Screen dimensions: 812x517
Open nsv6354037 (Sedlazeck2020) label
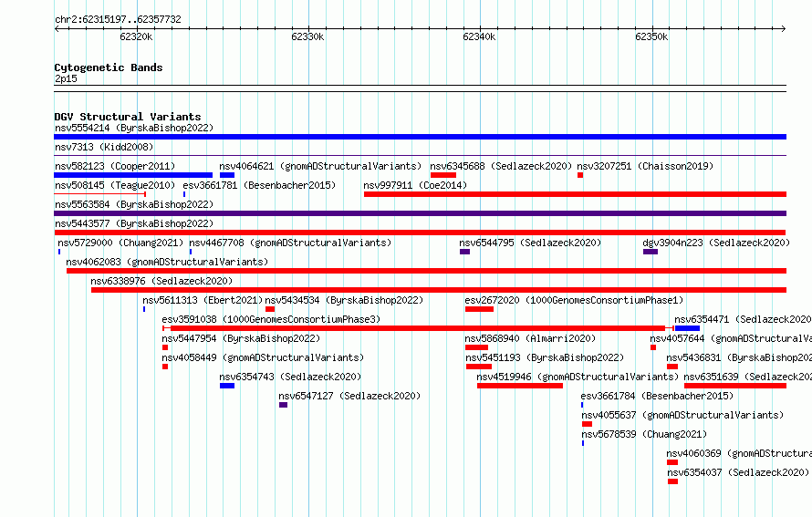pos(738,472)
